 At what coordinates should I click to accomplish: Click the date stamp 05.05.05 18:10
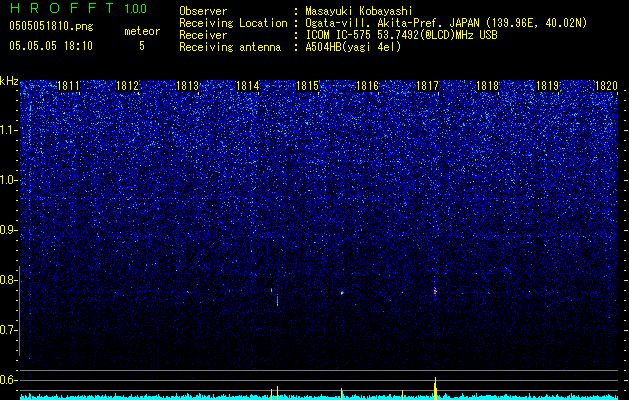[x=51, y=46]
